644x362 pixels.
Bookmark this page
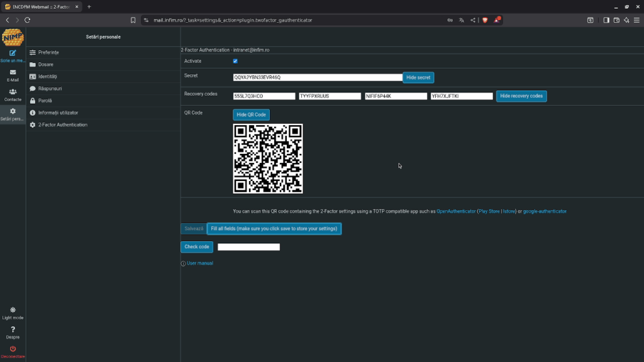(x=133, y=20)
